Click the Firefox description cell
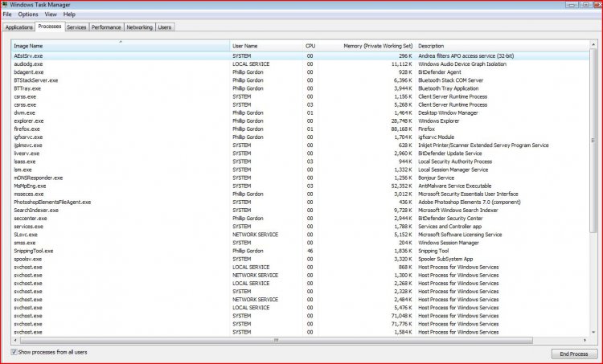 [426, 129]
